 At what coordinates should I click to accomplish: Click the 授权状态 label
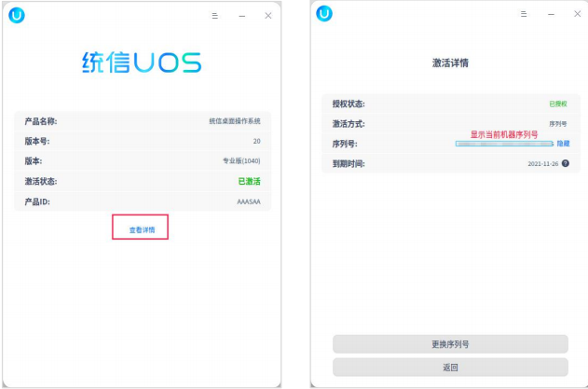[x=349, y=104]
